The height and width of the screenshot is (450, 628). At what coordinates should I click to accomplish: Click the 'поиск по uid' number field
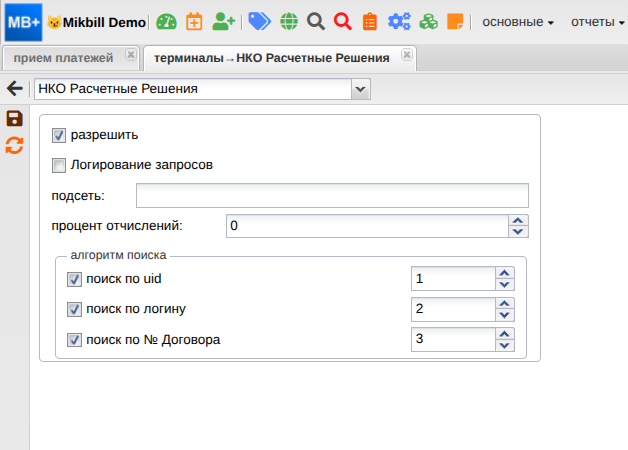pos(453,279)
